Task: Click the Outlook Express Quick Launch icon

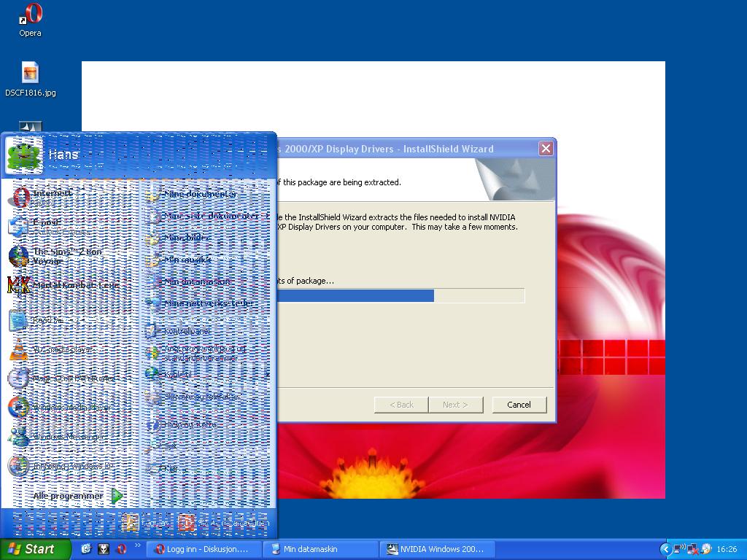Action: click(x=86, y=549)
